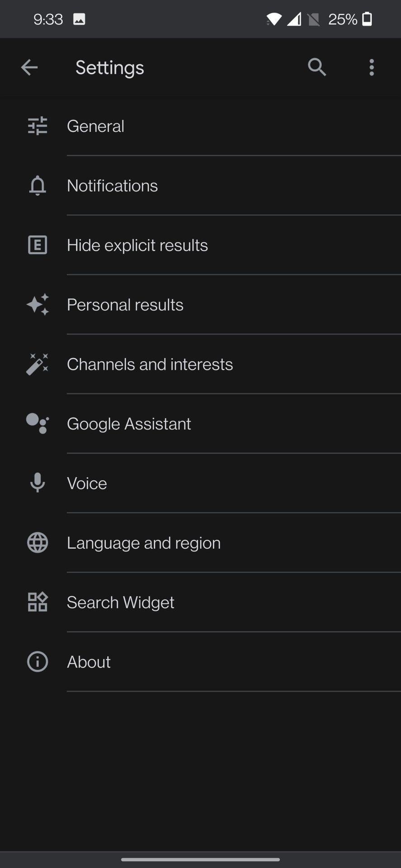Open the search magnifier icon

[x=317, y=67]
